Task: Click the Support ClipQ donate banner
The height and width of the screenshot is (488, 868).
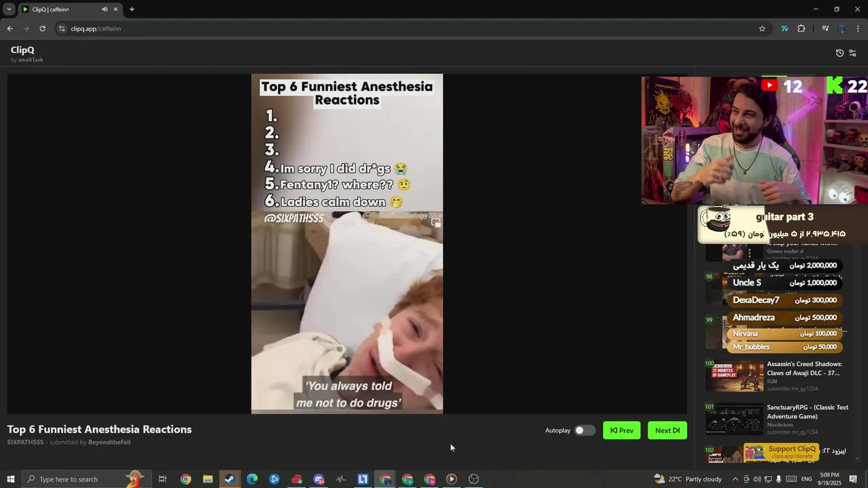Action: pyautogui.click(x=782, y=452)
